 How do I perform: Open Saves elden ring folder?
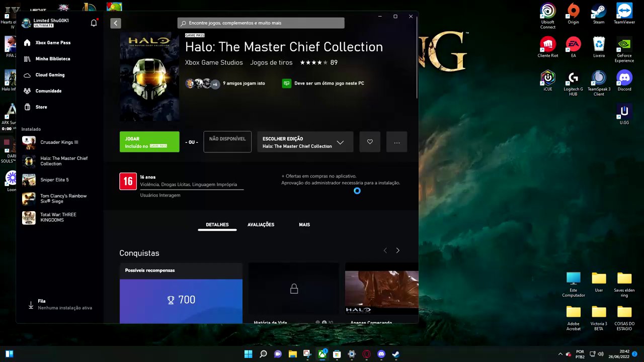click(x=624, y=285)
